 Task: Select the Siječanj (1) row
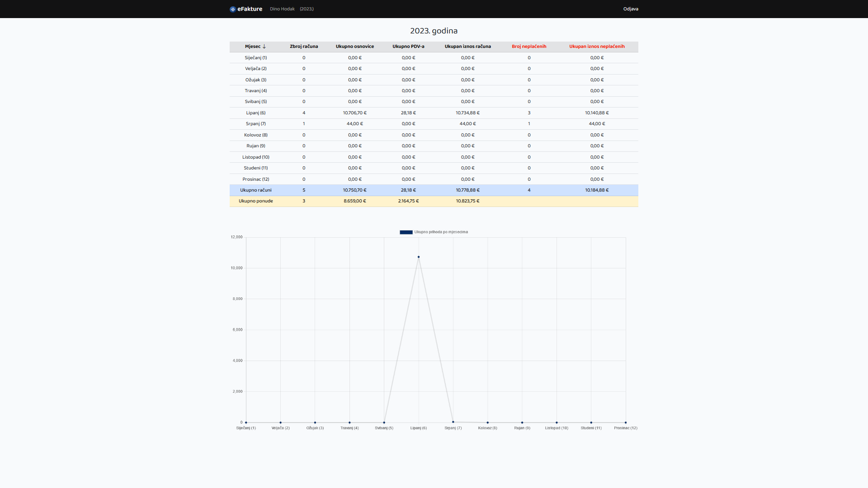[256, 58]
